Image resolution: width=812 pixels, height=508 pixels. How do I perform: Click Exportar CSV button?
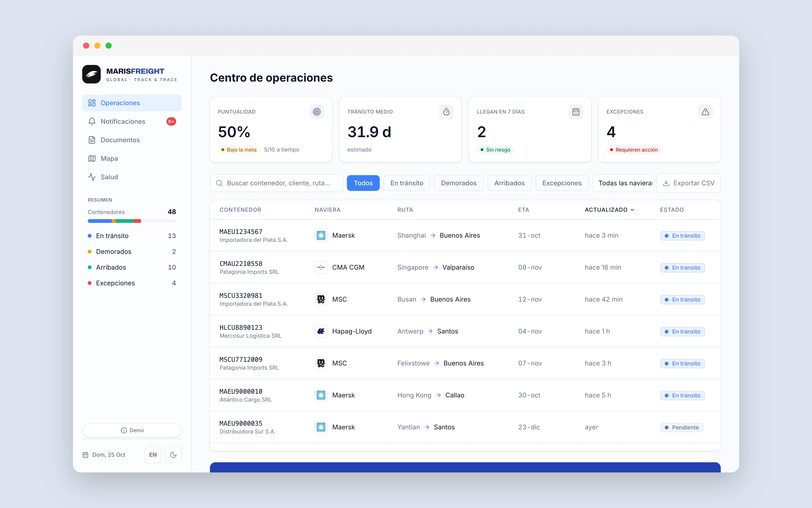point(689,183)
